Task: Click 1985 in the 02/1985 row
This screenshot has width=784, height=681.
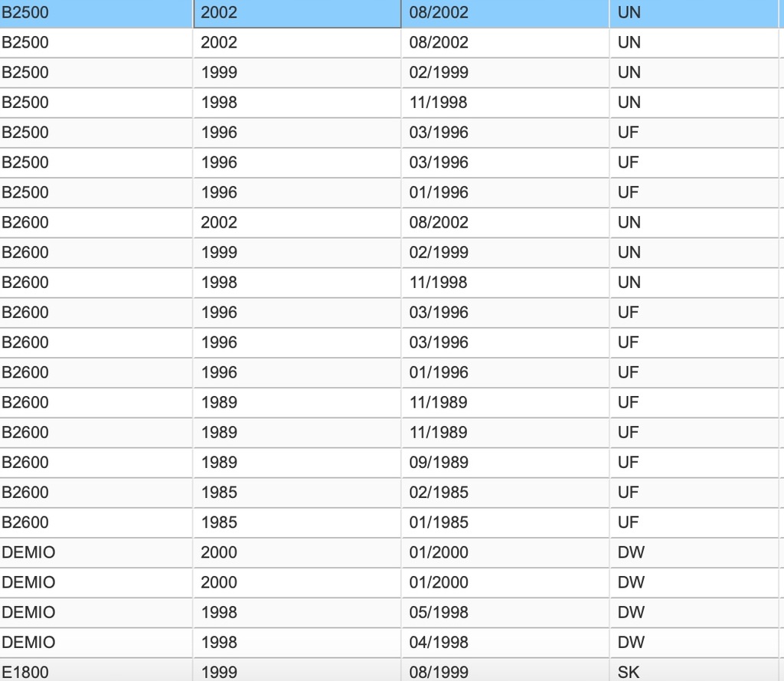Action: 297,493
